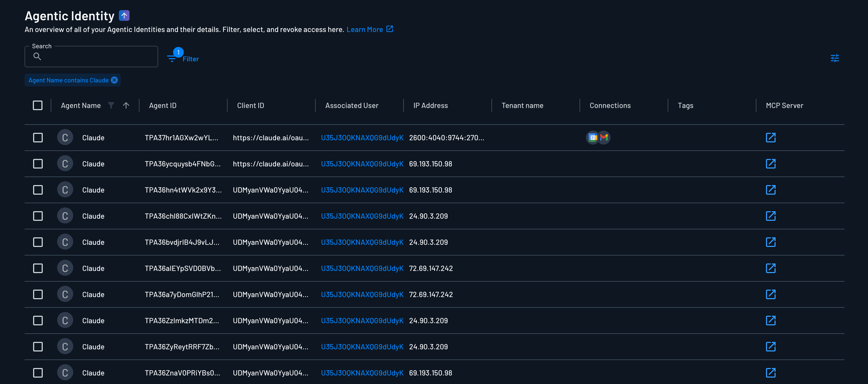Select the checkbox for agent TPA36ycquysb4FNbG

click(x=38, y=164)
